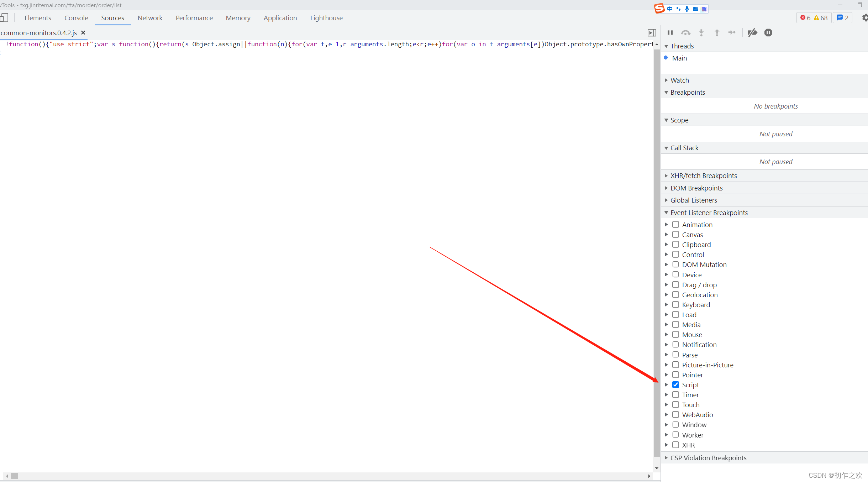Click the step out arrow icon
The image size is (868, 482).
pyautogui.click(x=717, y=33)
